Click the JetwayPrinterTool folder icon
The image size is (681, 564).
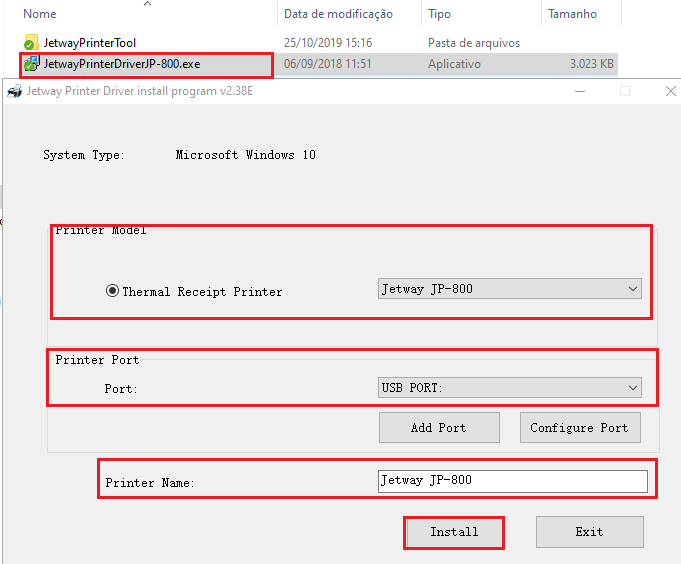[30, 43]
